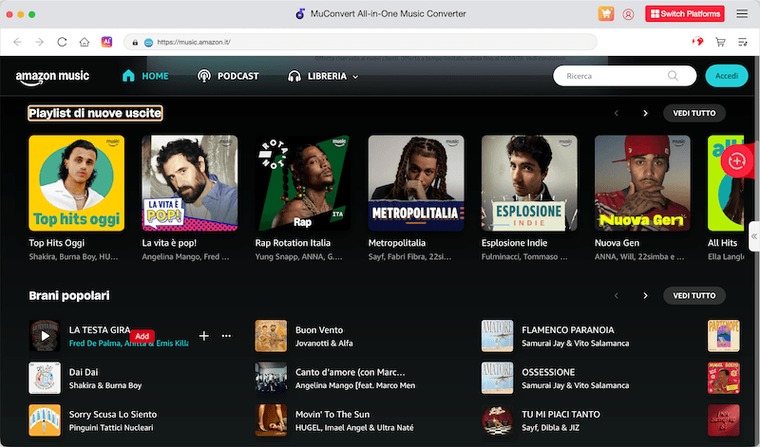Click the Jovanotti & Alfa artist link
This screenshot has width=760, height=447.
[324, 343]
